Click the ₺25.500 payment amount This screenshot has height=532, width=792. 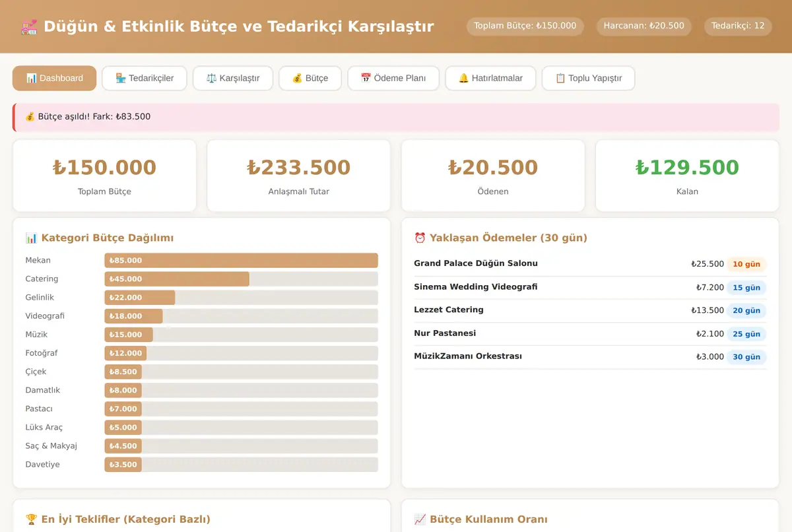[x=708, y=264]
